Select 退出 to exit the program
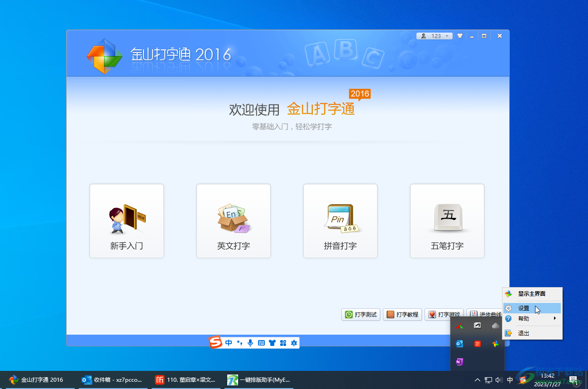The height and width of the screenshot is (389, 588). [x=532, y=333]
